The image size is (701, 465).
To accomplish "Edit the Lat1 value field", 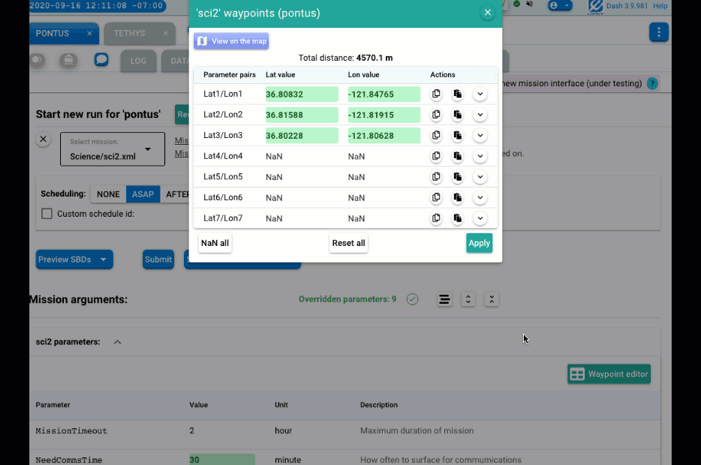I will coord(301,94).
